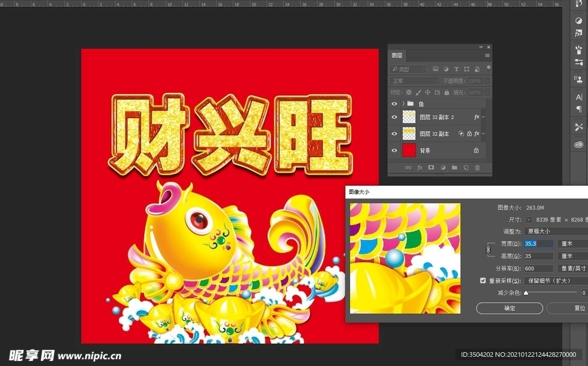Open the Layers panel flyout menu
588x366 pixels.
coord(488,56)
